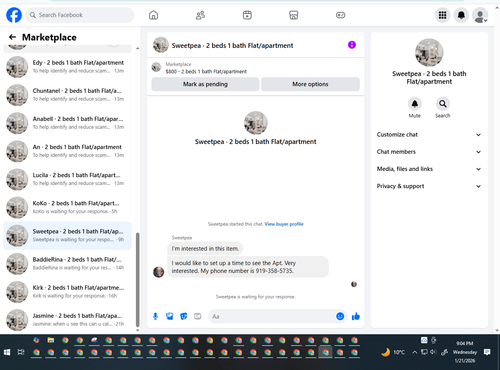Open the Marketplace storefront icon
The height and width of the screenshot is (370, 500).
pyautogui.click(x=294, y=15)
